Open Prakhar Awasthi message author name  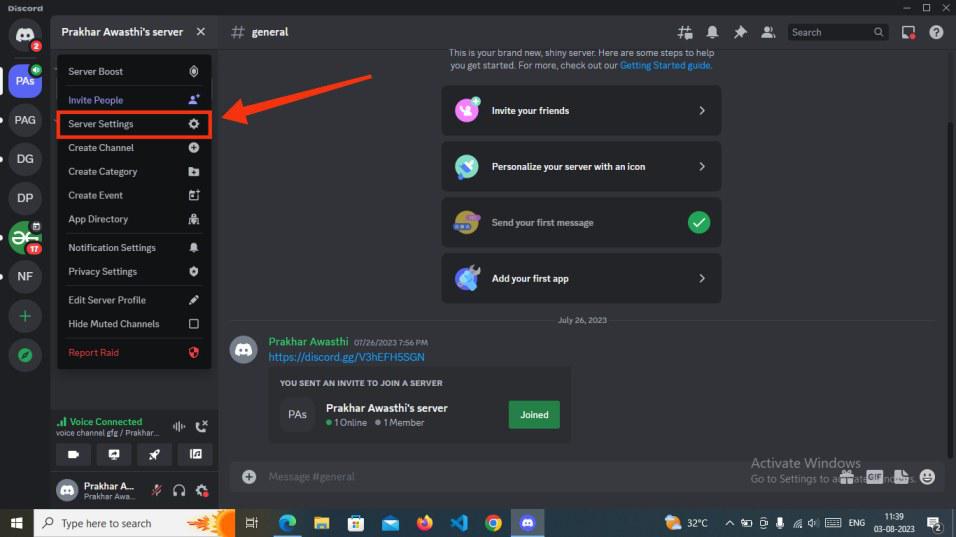pos(309,342)
